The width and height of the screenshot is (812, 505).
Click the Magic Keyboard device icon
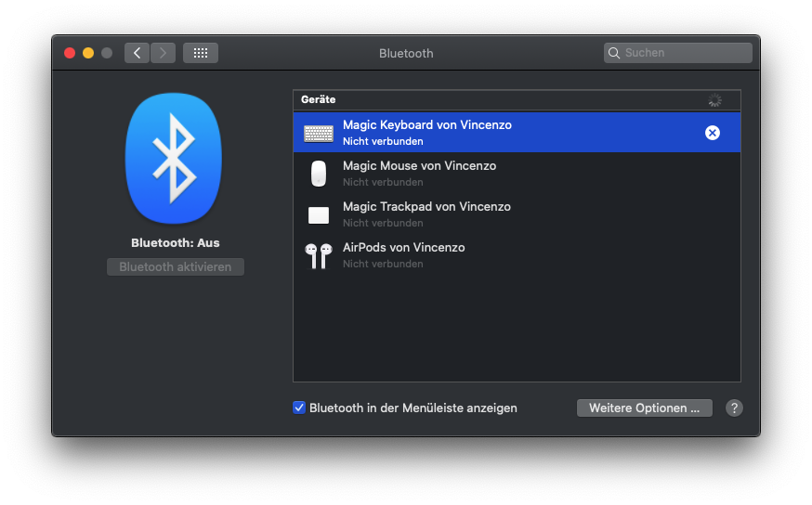pyautogui.click(x=319, y=134)
